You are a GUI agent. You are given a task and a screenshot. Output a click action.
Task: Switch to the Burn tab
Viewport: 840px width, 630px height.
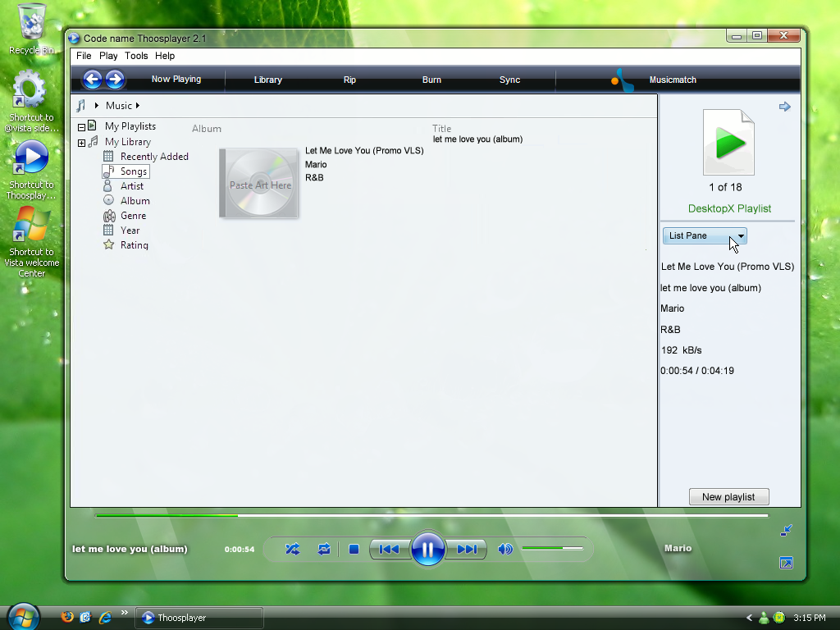click(431, 80)
